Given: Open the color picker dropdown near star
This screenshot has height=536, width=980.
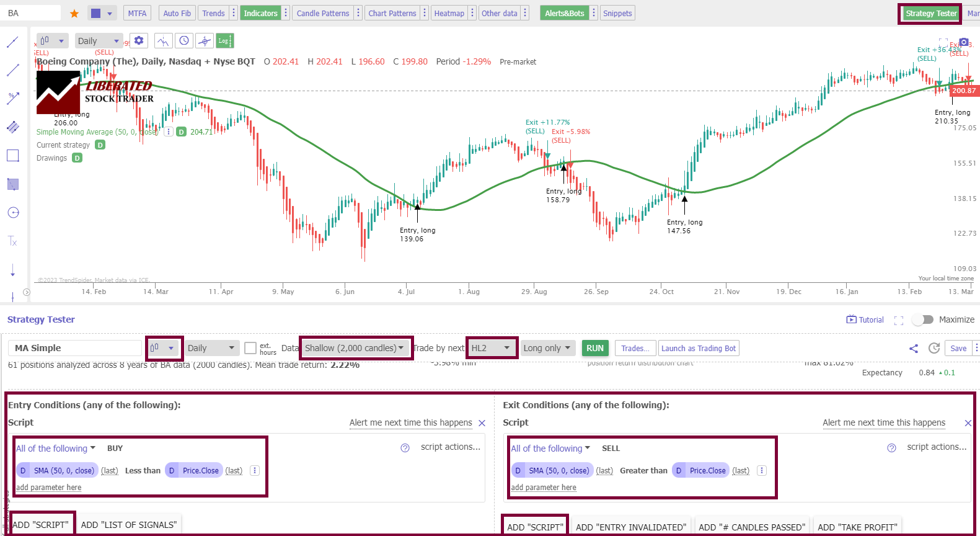Looking at the screenshot, I should pos(102,13).
